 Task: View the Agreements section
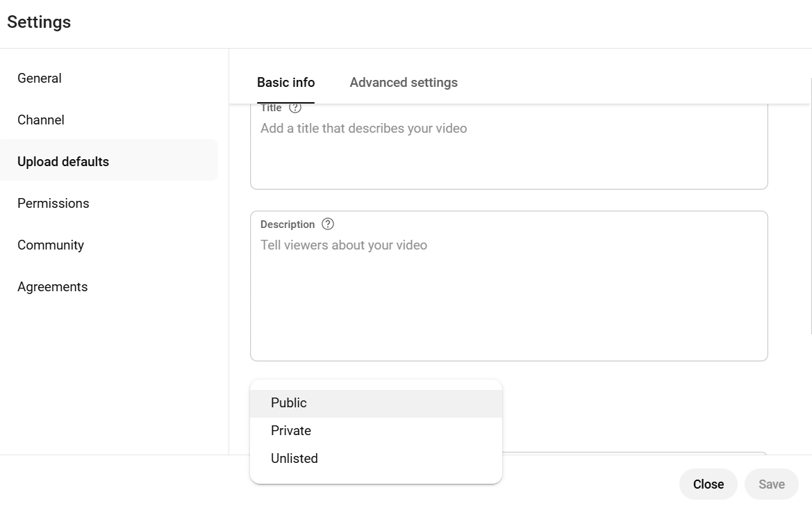(x=52, y=286)
